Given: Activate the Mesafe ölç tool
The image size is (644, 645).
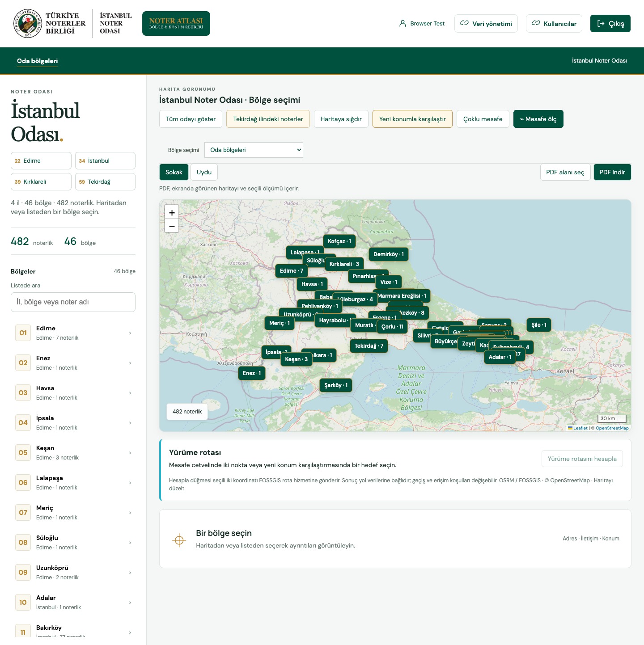Looking at the screenshot, I should pos(538,119).
